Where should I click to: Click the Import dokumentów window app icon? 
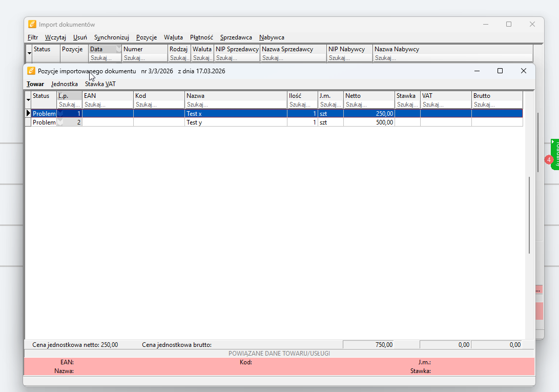point(32,24)
